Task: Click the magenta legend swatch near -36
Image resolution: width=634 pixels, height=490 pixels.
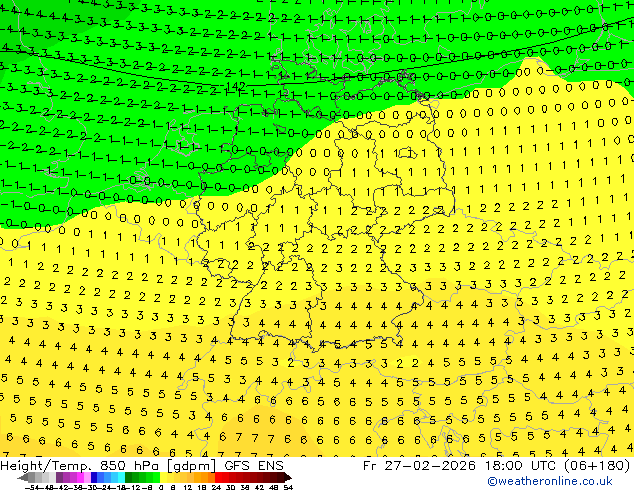Action: tap(80, 478)
